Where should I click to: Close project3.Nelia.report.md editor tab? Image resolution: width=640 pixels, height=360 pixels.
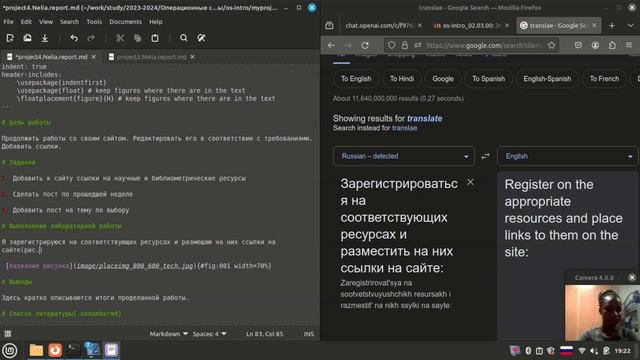point(193,57)
